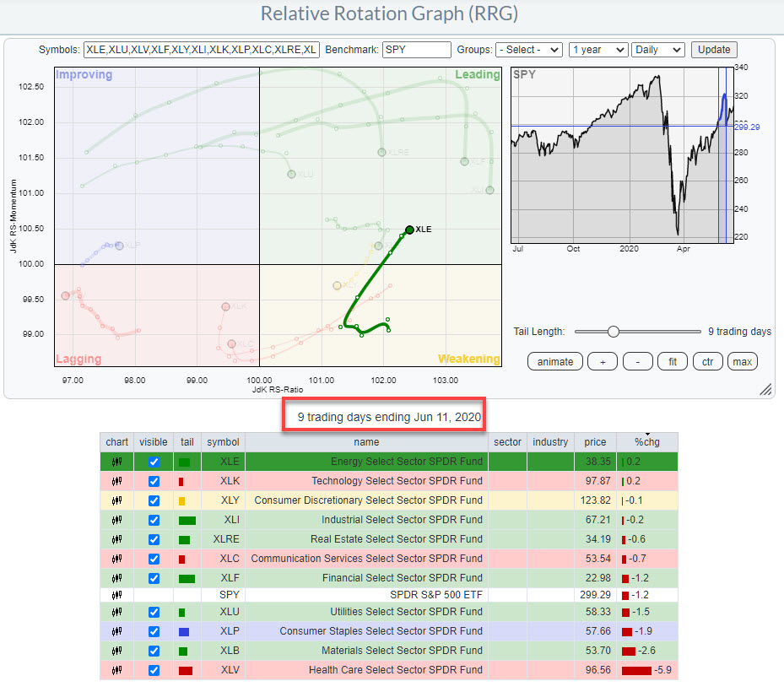This screenshot has height=692, width=784.
Task: Open the chart icon for XLE row
Action: point(116,462)
